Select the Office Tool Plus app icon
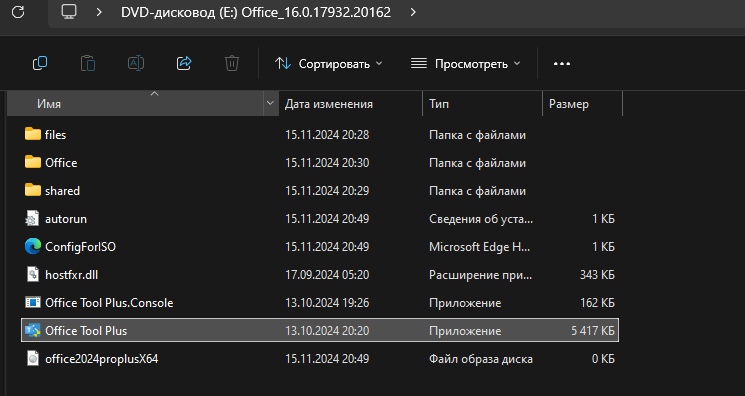The height and width of the screenshot is (396, 745). tap(33, 330)
